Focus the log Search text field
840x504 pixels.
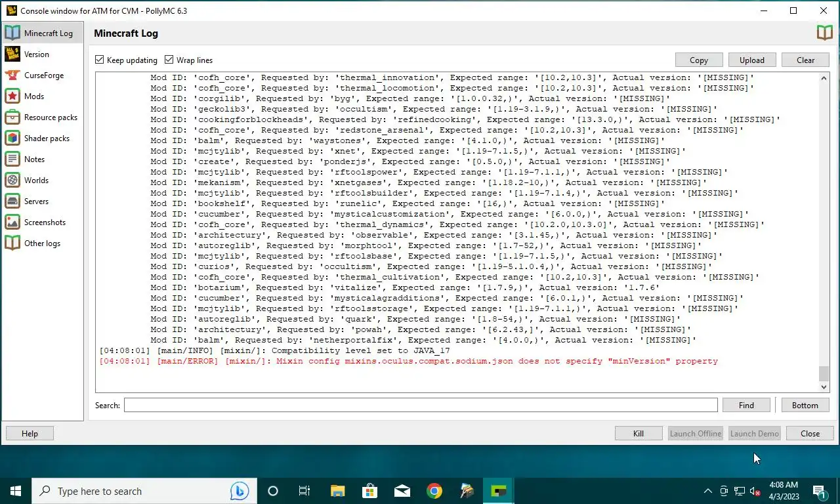421,405
